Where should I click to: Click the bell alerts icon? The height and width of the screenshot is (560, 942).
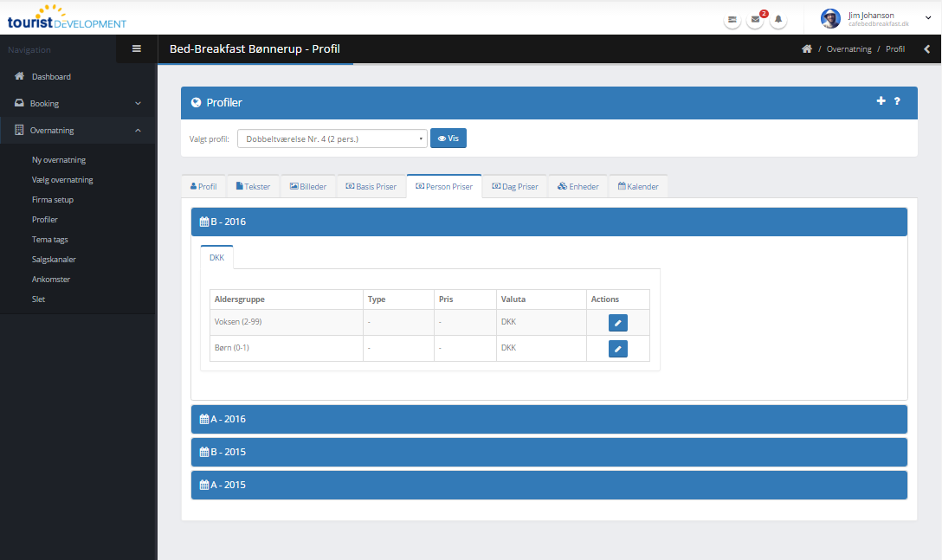pos(778,19)
